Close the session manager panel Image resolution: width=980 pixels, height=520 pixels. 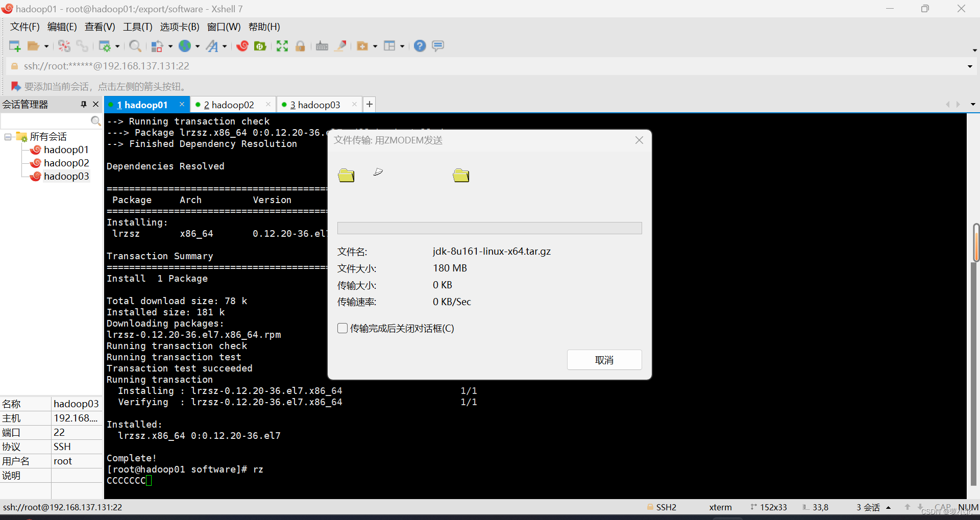tap(95, 104)
